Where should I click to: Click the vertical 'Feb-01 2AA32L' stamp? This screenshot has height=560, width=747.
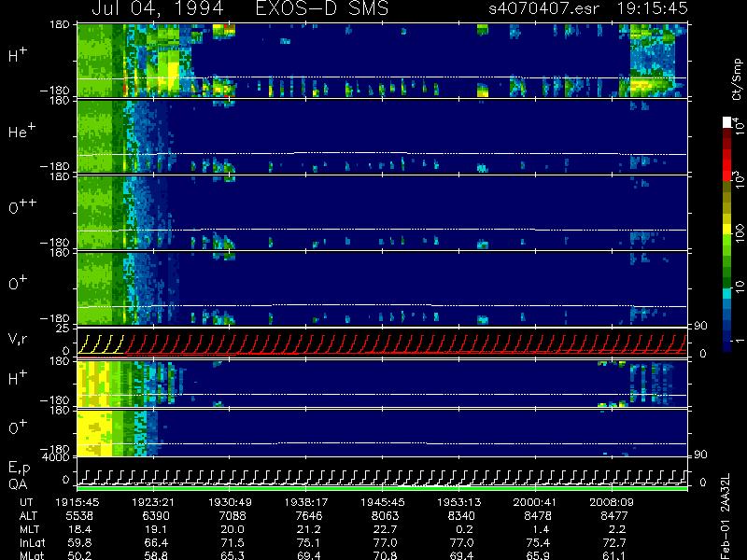tap(726, 516)
